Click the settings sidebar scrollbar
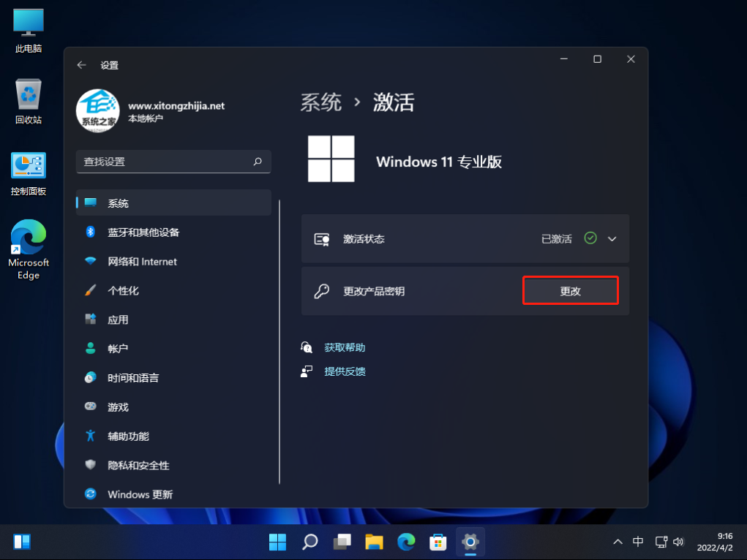Viewport: 747px width, 560px height. click(279, 342)
